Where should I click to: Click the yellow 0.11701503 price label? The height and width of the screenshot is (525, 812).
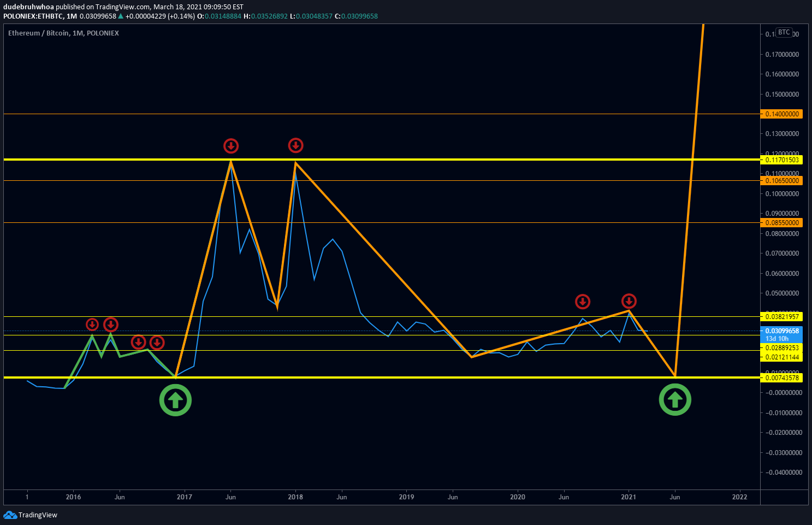click(x=781, y=160)
